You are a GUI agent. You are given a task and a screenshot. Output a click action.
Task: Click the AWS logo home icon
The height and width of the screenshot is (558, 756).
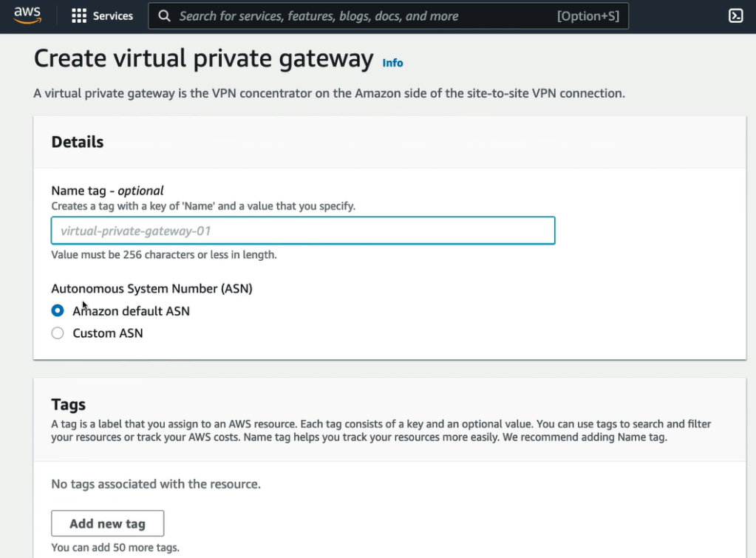[x=27, y=16]
